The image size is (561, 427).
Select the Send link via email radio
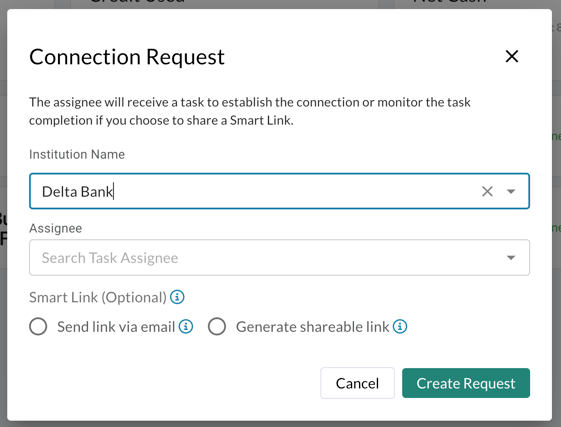tap(38, 326)
